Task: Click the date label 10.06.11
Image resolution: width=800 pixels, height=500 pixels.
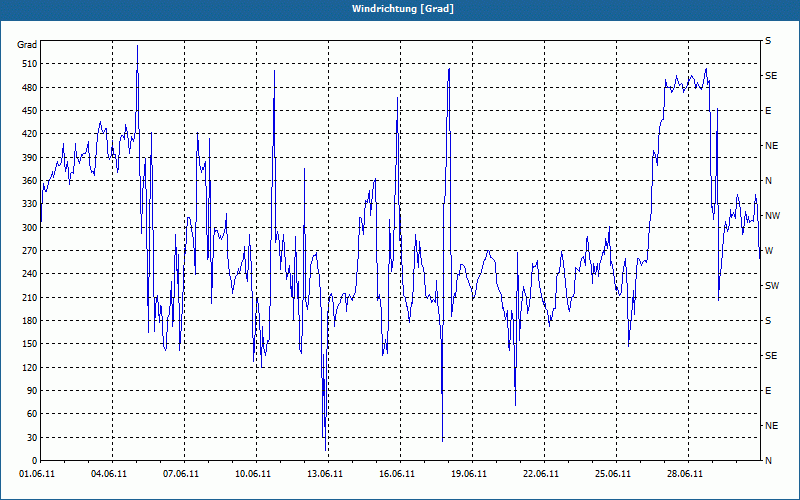Action: (253, 474)
